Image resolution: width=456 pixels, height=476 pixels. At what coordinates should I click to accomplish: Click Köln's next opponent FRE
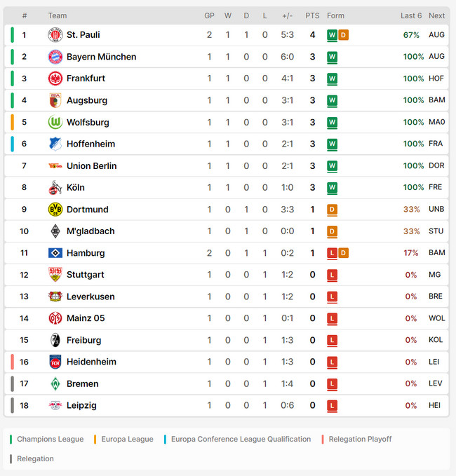[436, 187]
